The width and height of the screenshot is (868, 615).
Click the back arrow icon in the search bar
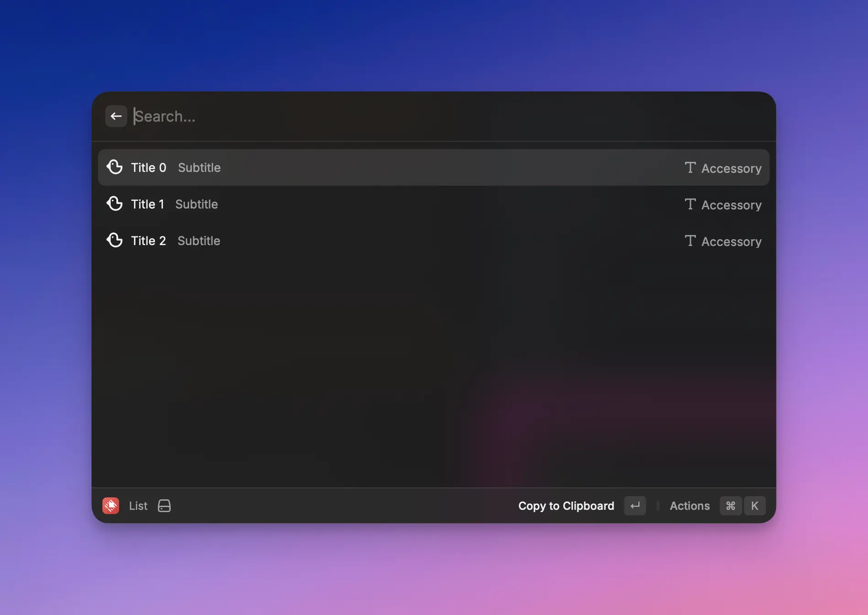pyautogui.click(x=116, y=116)
